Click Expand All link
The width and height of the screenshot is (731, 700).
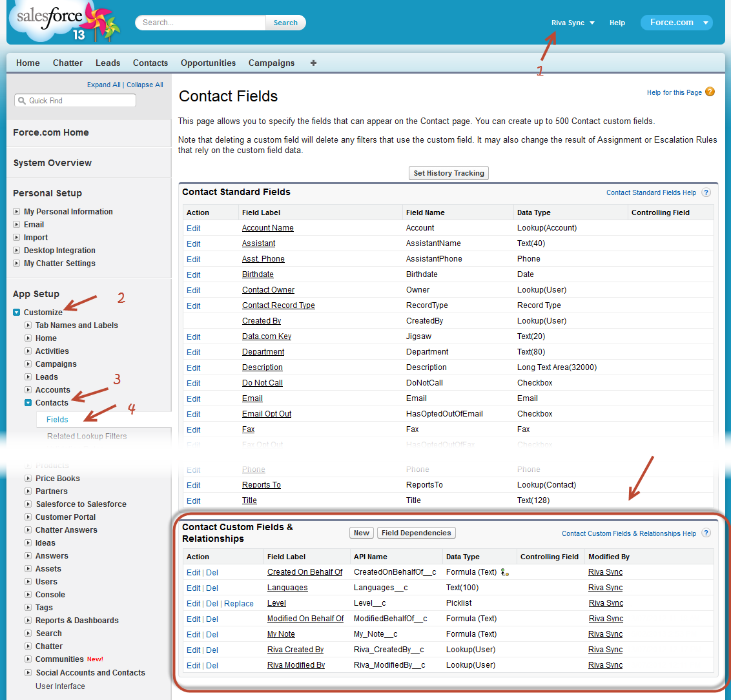(103, 85)
